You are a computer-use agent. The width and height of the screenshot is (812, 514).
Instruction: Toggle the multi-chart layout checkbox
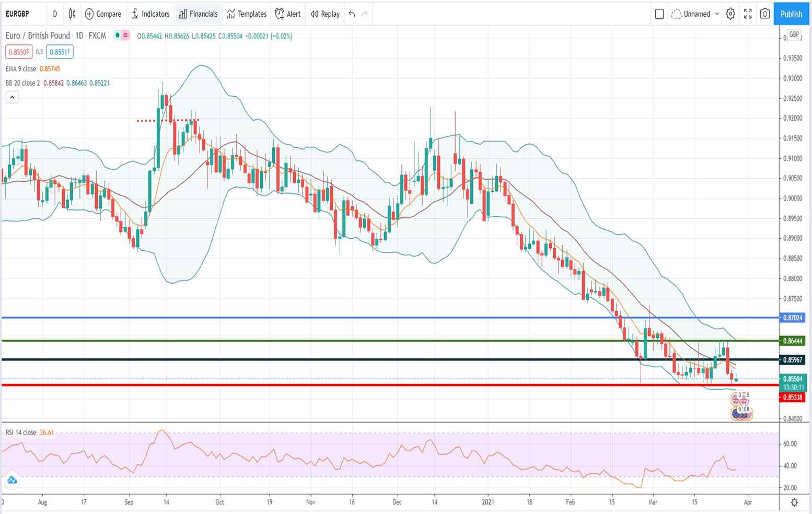(659, 14)
